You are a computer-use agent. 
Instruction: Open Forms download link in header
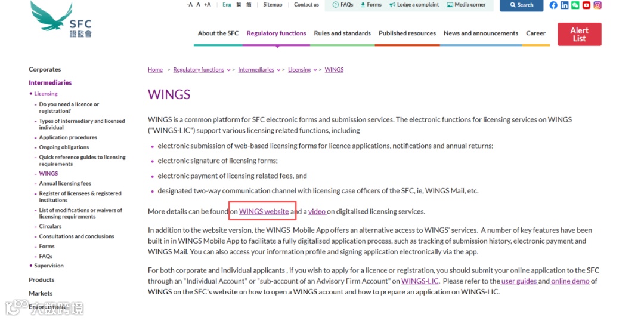pyautogui.click(x=371, y=5)
